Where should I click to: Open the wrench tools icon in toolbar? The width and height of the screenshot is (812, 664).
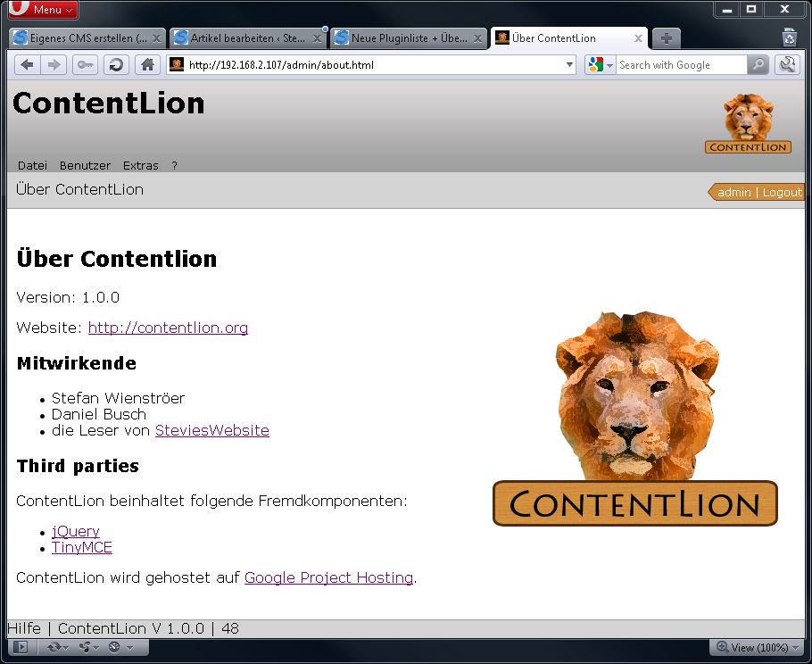(x=787, y=65)
